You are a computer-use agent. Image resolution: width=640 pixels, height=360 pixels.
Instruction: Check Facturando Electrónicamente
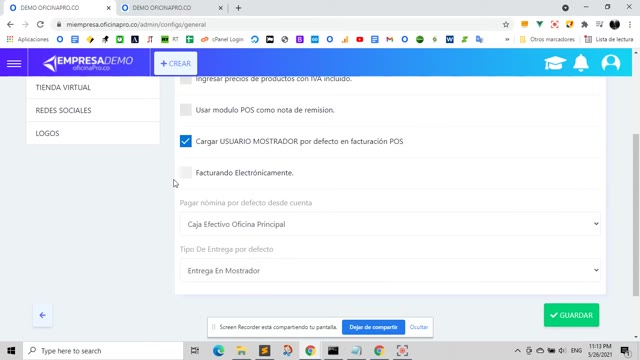186,173
